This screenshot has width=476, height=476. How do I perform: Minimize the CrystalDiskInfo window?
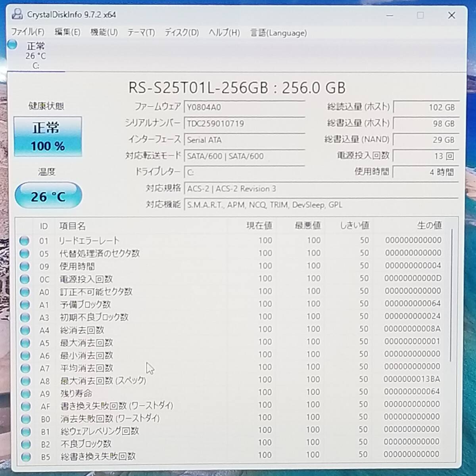[x=390, y=15]
